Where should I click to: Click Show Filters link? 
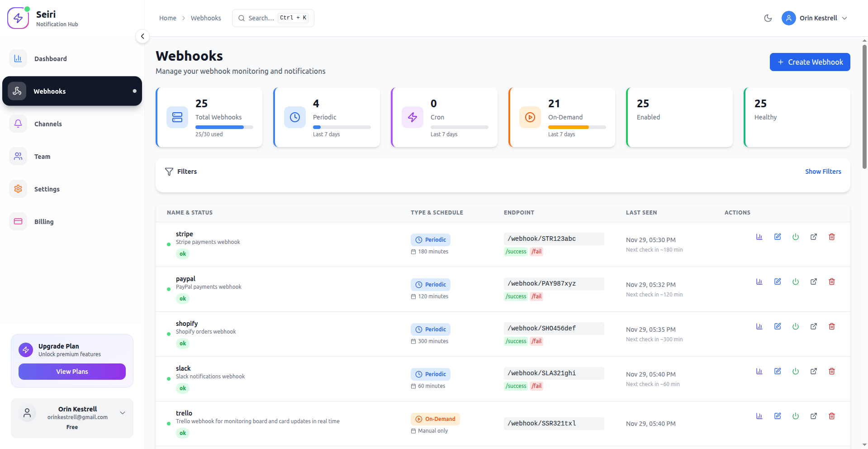pyautogui.click(x=823, y=172)
